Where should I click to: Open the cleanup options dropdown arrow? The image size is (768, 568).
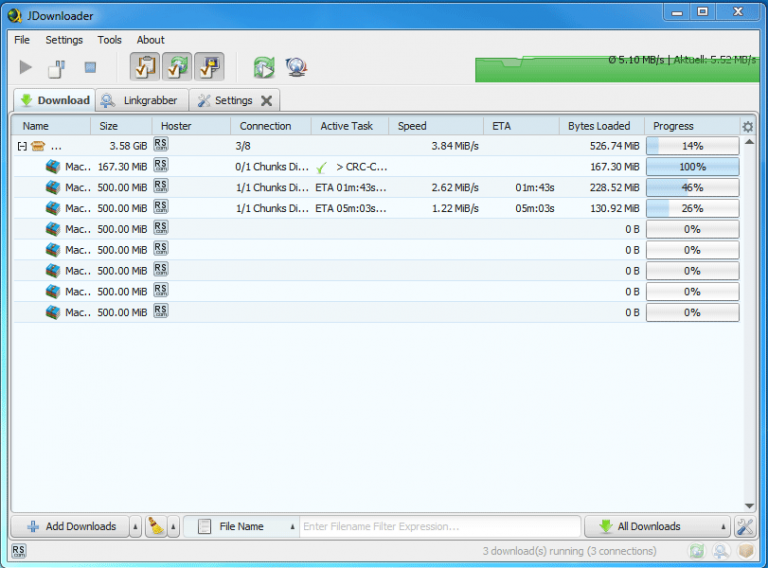[x=173, y=527]
